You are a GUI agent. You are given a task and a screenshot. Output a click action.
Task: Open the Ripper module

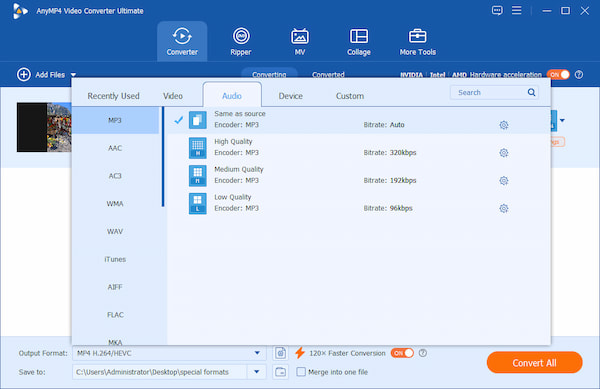pos(241,41)
